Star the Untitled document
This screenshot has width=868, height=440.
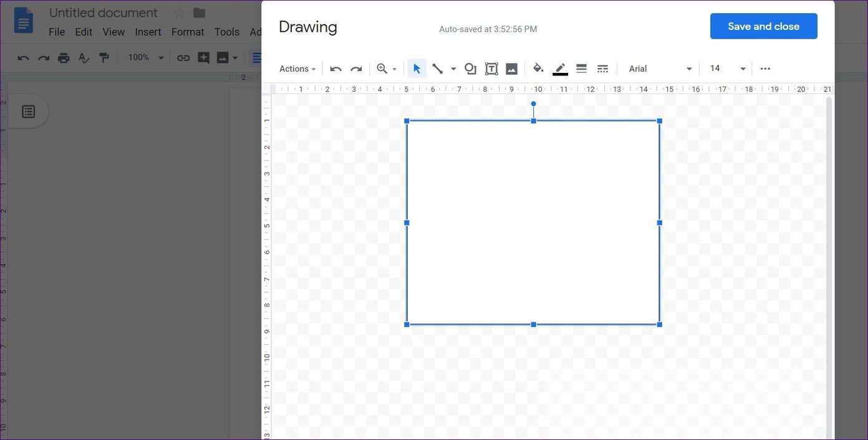pyautogui.click(x=179, y=12)
